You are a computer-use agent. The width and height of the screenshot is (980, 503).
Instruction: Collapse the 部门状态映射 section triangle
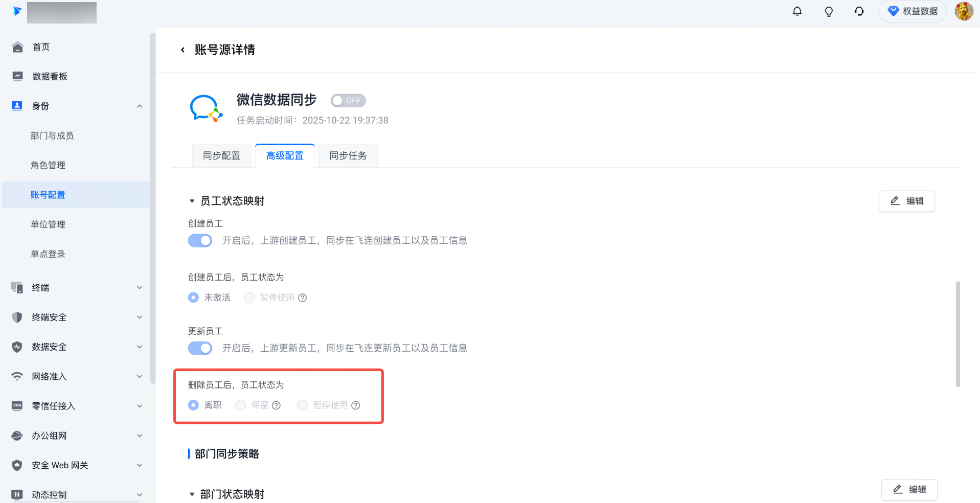[x=192, y=494]
